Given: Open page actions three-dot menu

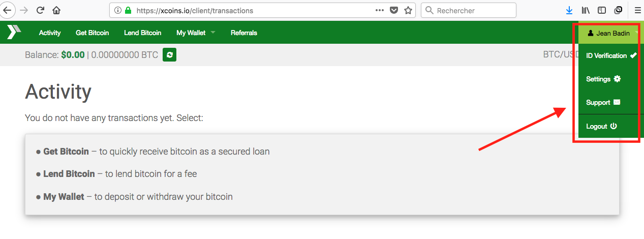Looking at the screenshot, I should click(380, 10).
